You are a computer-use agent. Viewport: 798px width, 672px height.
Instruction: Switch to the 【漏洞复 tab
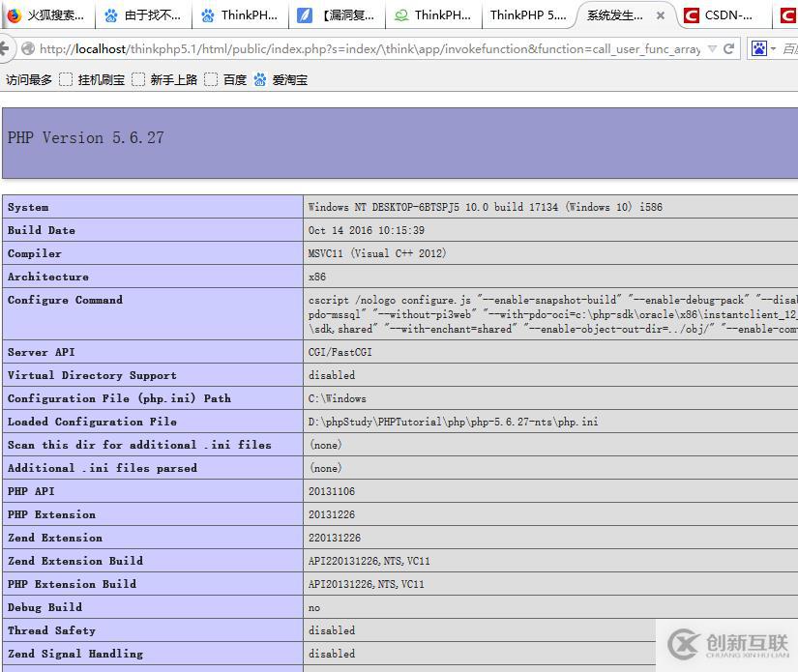(x=337, y=15)
